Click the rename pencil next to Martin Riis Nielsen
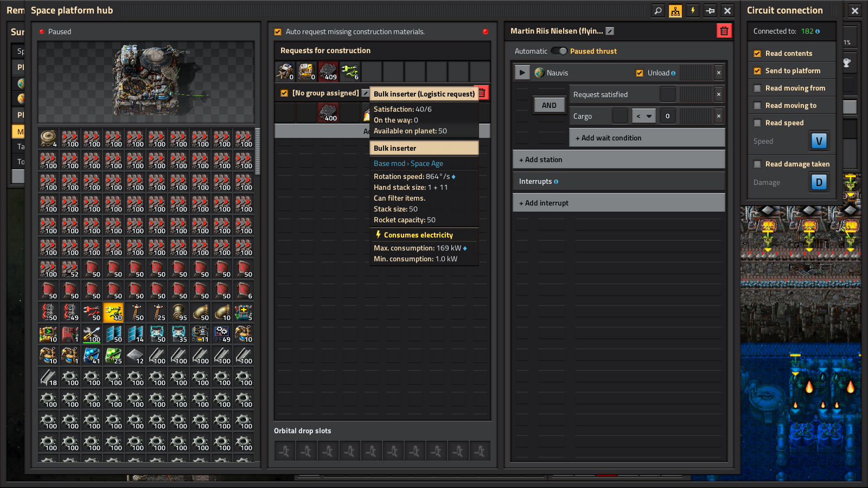Screen dimensions: 868x488 point(610,31)
